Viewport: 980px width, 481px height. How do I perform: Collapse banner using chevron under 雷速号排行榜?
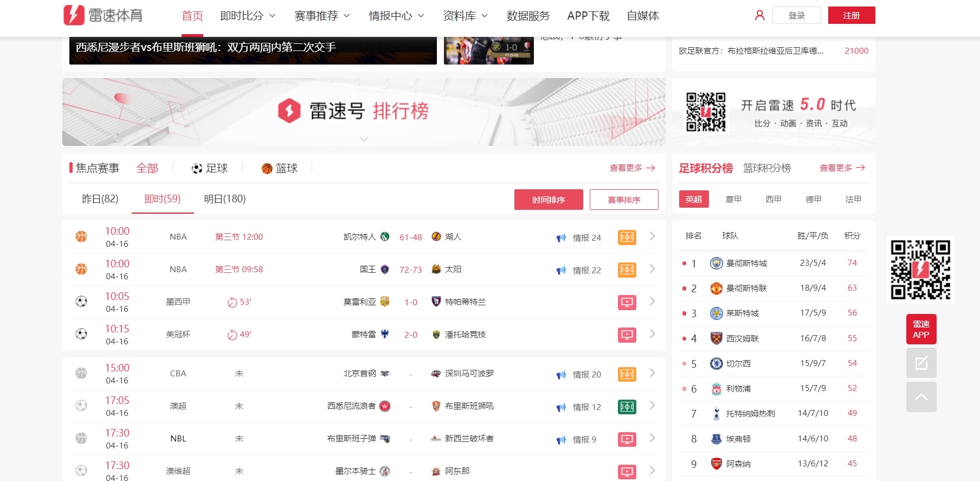(364, 139)
